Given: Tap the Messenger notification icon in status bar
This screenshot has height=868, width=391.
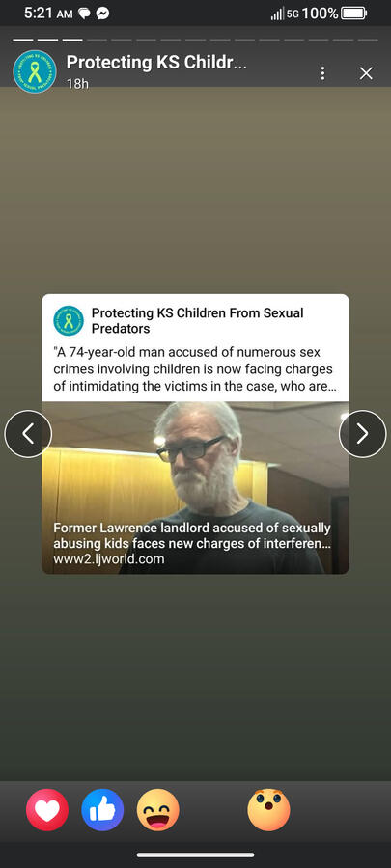Looking at the screenshot, I should point(102,14).
